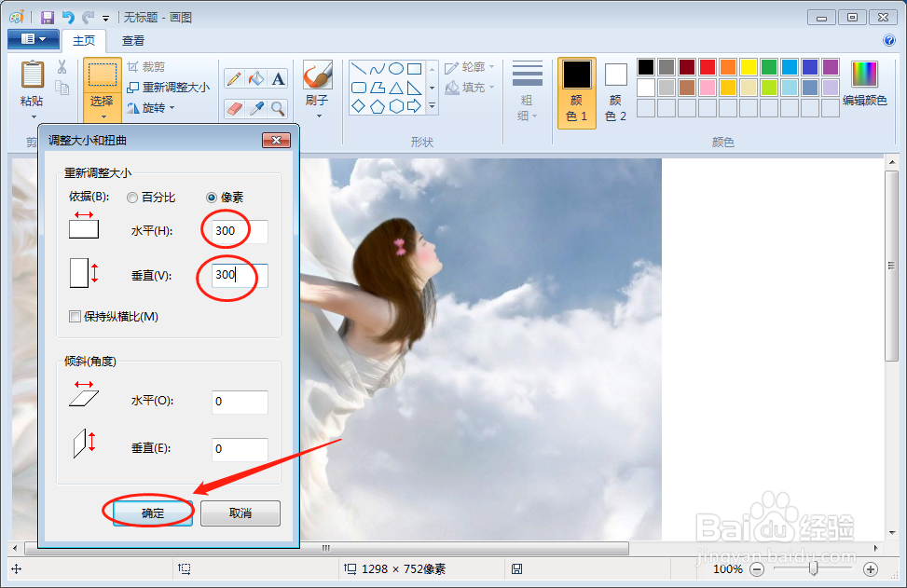Screen dimensions: 907x588
Task: Select the Eraser tool
Action: [x=234, y=108]
